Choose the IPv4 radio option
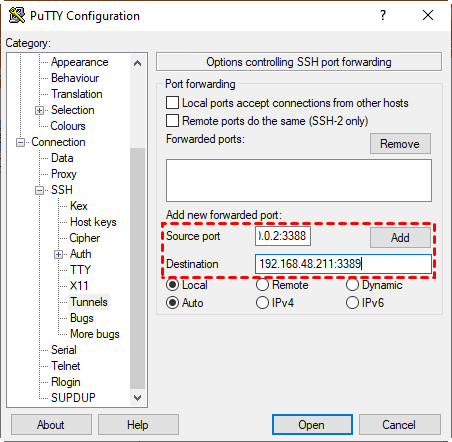Viewport: 452px width, 442px height. point(262,303)
